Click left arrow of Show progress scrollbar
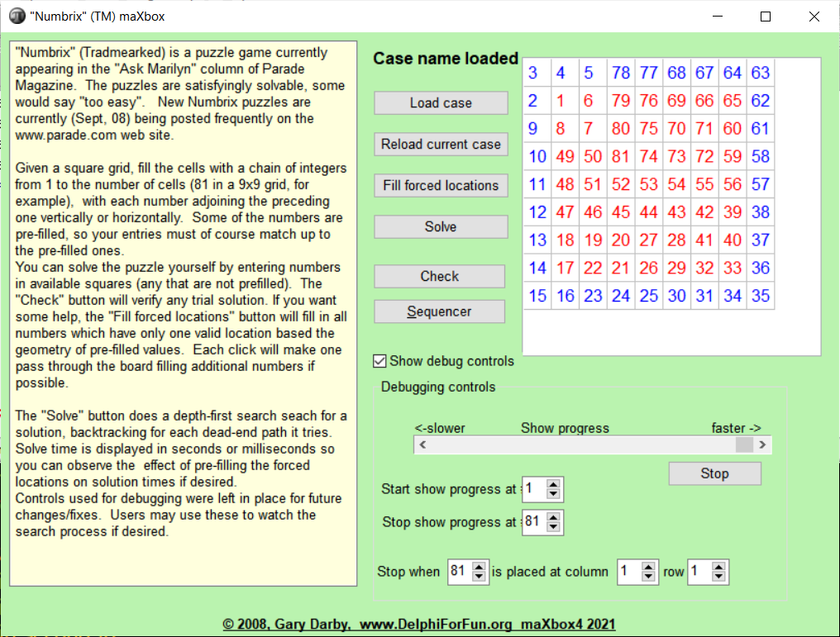The image size is (840, 637). point(422,444)
